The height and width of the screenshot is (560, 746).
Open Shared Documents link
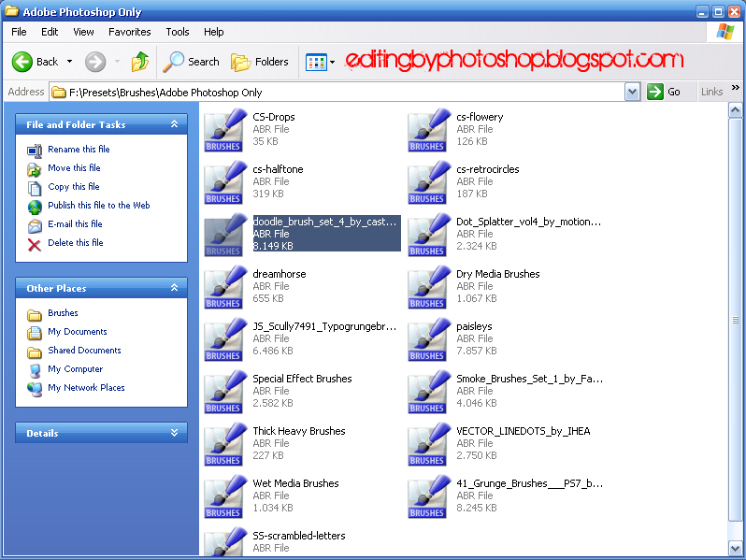(x=84, y=351)
